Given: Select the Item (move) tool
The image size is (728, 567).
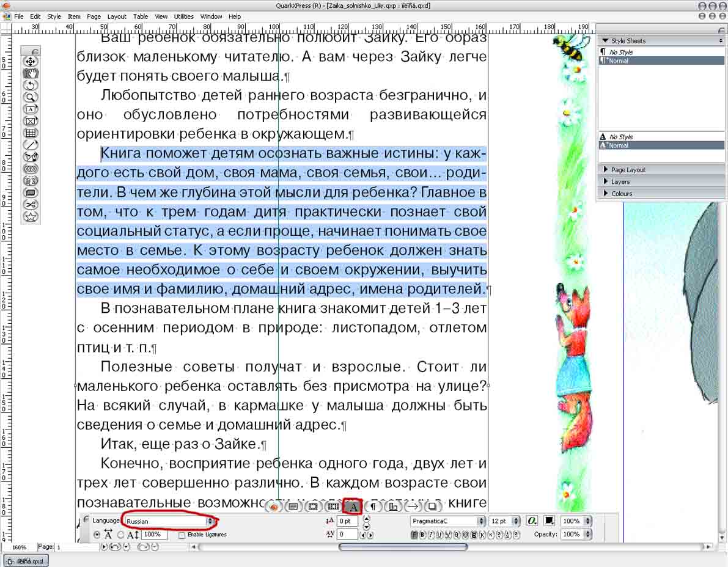Looking at the screenshot, I should [31, 62].
